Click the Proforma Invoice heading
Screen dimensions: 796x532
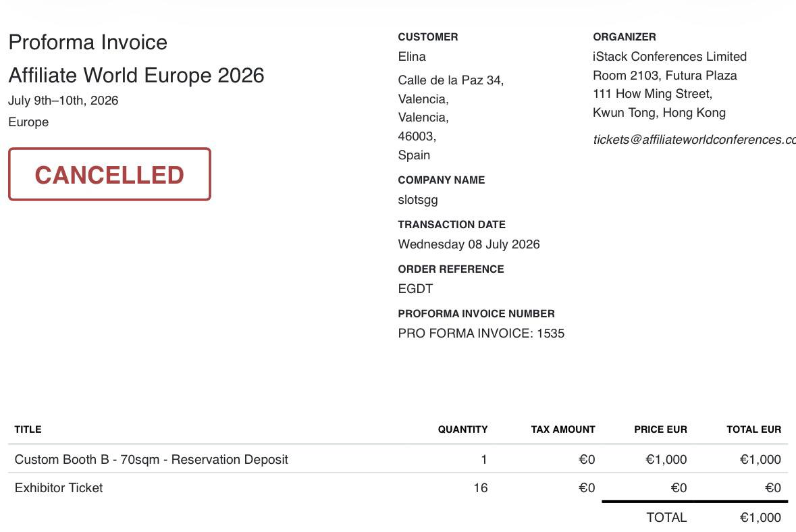88,42
